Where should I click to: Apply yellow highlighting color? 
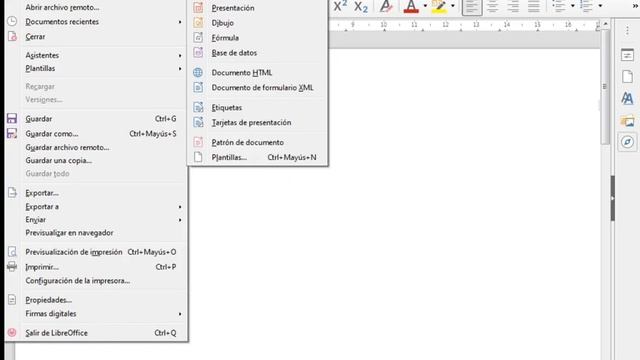[x=439, y=7]
